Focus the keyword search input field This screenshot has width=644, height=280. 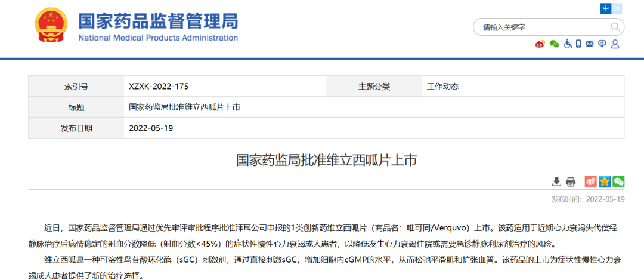(543, 27)
